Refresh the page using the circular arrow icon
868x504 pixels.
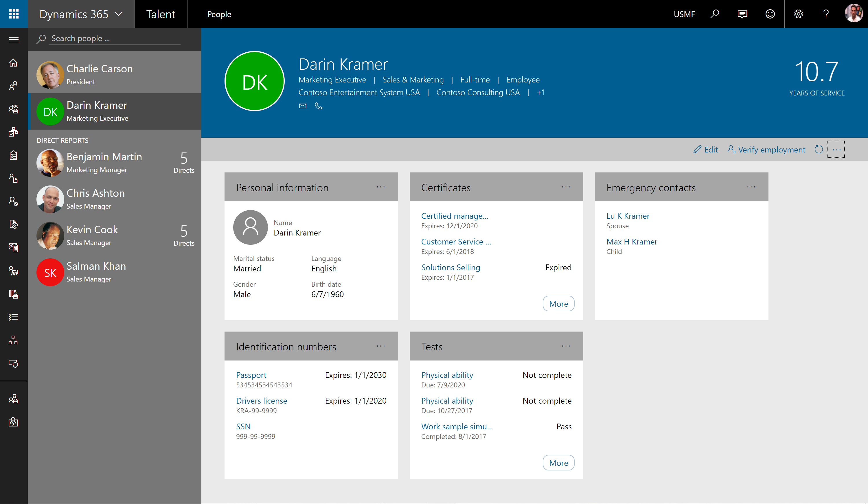click(819, 150)
